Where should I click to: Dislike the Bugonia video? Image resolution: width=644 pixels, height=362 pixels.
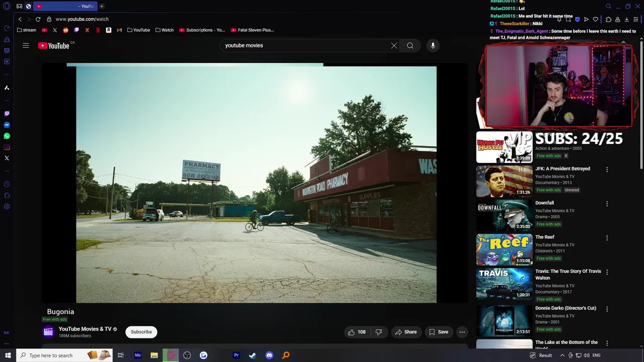tap(379, 332)
